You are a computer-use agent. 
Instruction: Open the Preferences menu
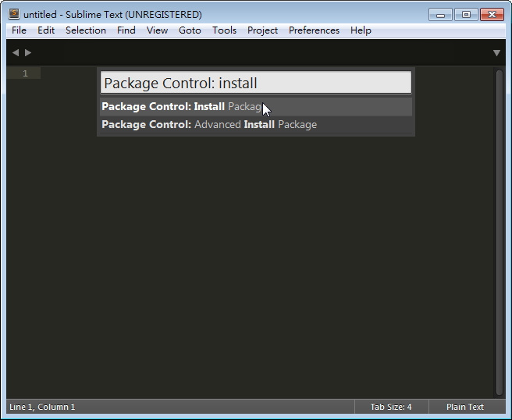tap(314, 30)
